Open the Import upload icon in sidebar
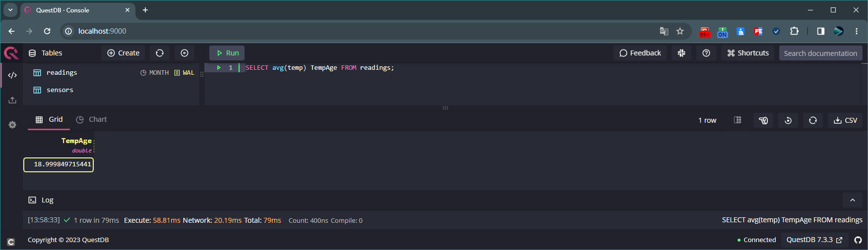Viewport: 868px width, 250px height. click(x=12, y=100)
